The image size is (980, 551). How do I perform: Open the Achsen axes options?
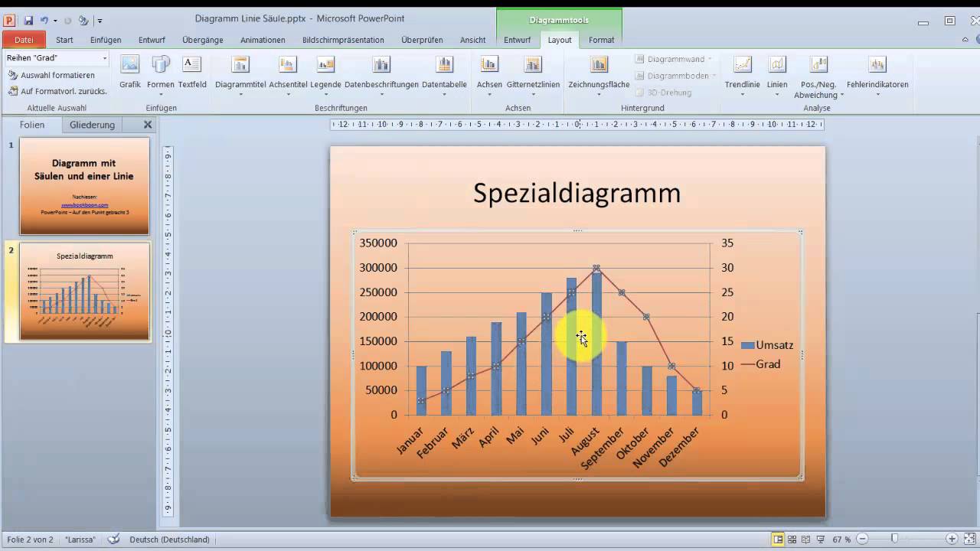(489, 77)
